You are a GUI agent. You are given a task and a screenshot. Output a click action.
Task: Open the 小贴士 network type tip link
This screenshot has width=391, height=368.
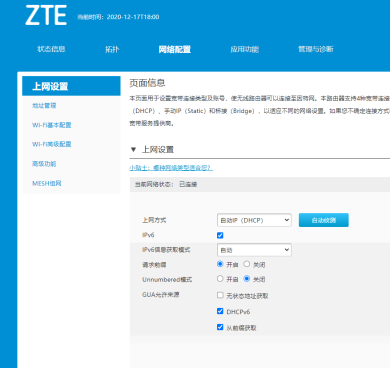[171, 168]
